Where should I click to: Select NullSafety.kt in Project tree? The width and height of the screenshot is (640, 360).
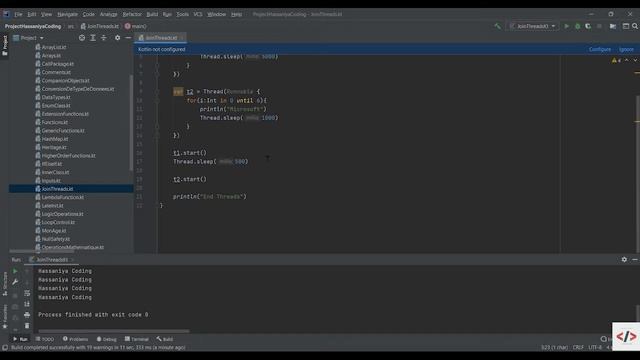tap(52, 239)
